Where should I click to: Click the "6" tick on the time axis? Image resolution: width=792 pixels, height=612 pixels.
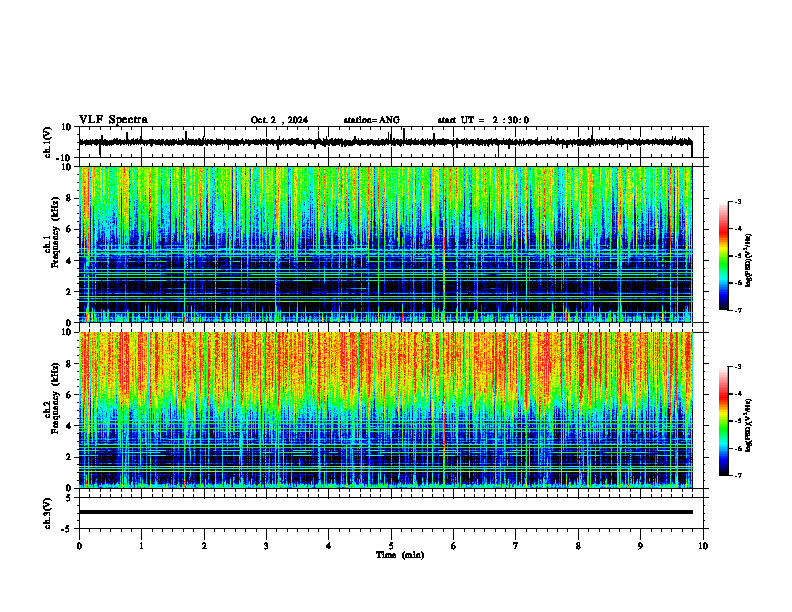point(454,546)
